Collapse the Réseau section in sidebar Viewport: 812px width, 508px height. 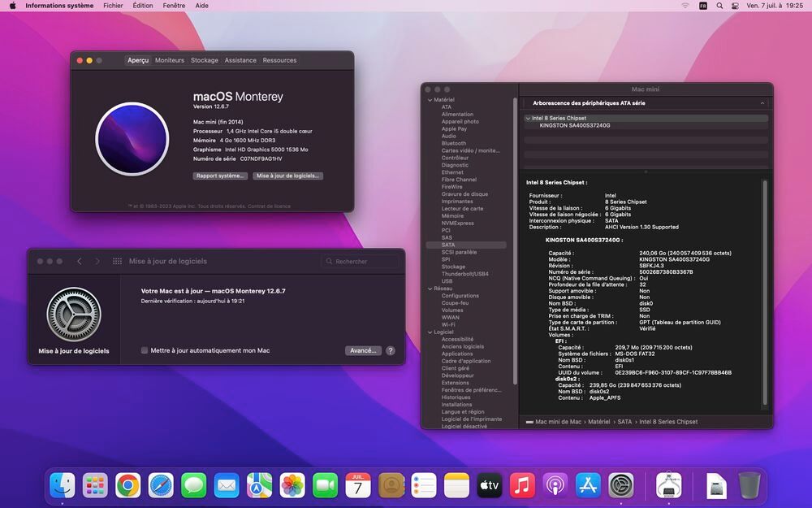[x=430, y=289]
